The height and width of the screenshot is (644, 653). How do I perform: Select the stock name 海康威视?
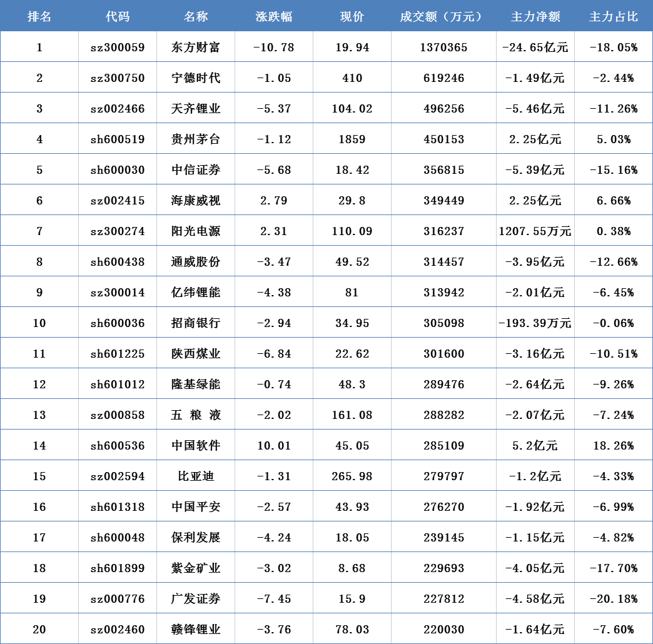click(196, 201)
